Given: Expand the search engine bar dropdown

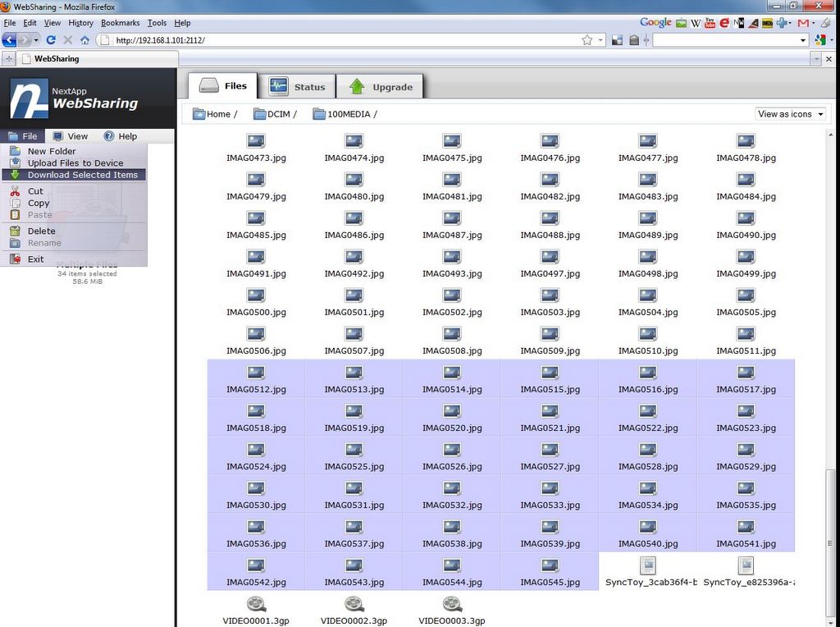Looking at the screenshot, I should [x=802, y=39].
